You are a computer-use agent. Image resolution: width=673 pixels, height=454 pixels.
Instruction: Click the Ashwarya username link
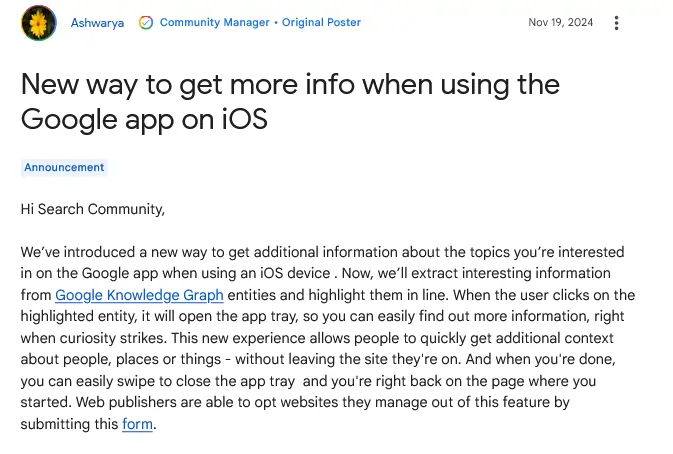pos(97,23)
